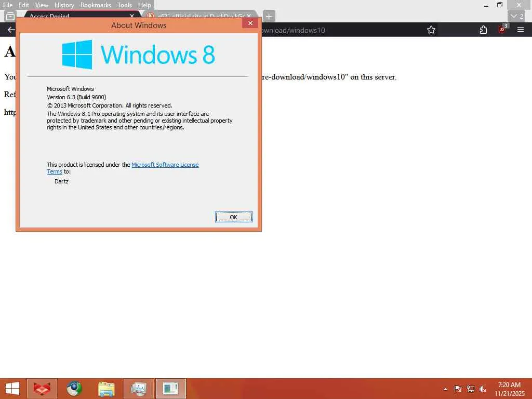532x399 pixels.
Task: Click the red fox browser taskbar icon
Action: 42,389
